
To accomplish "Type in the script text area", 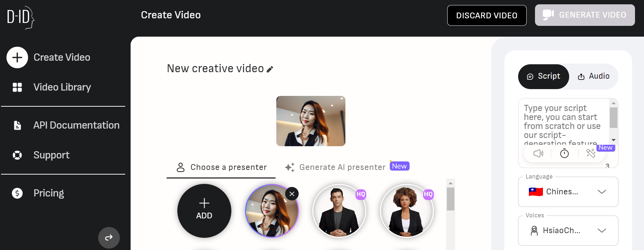I will (x=563, y=122).
